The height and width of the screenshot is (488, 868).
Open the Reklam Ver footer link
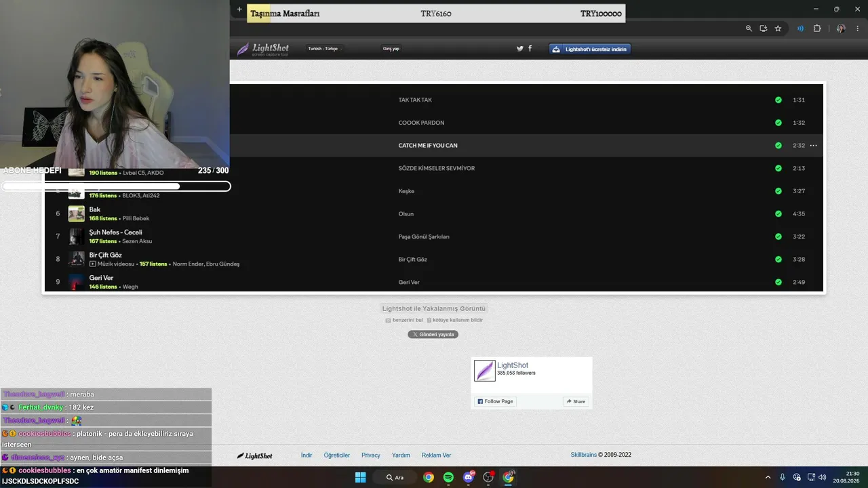(436, 455)
